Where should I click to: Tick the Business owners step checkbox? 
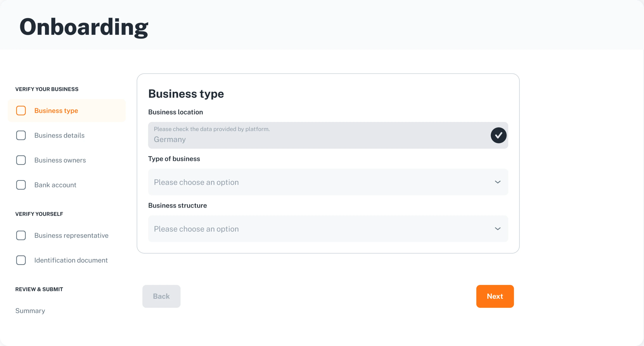click(21, 160)
